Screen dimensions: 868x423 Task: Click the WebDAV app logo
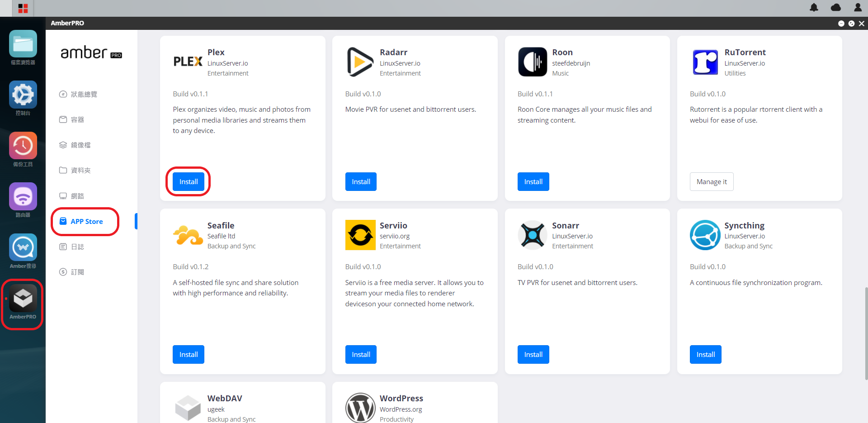click(188, 408)
